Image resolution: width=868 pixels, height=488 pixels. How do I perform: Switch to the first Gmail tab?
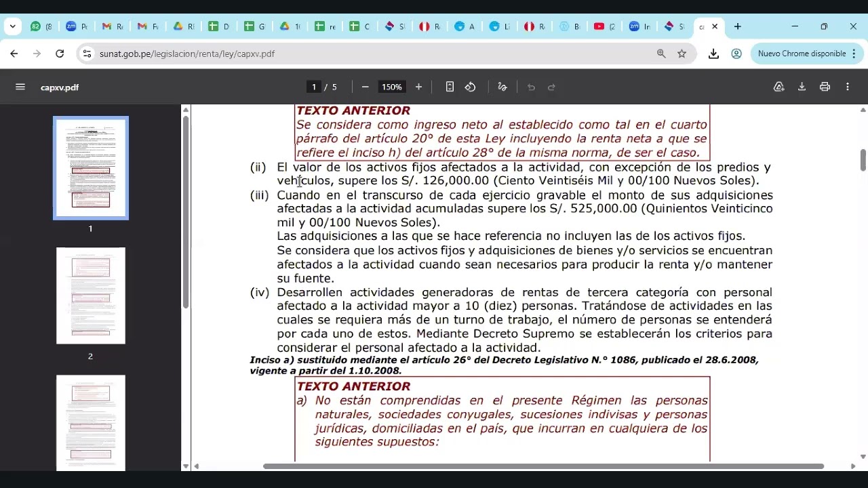112,26
